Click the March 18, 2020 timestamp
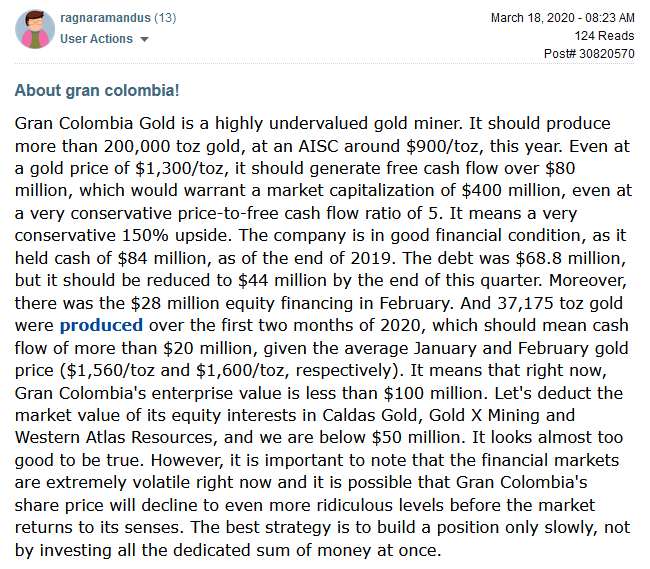 click(563, 18)
